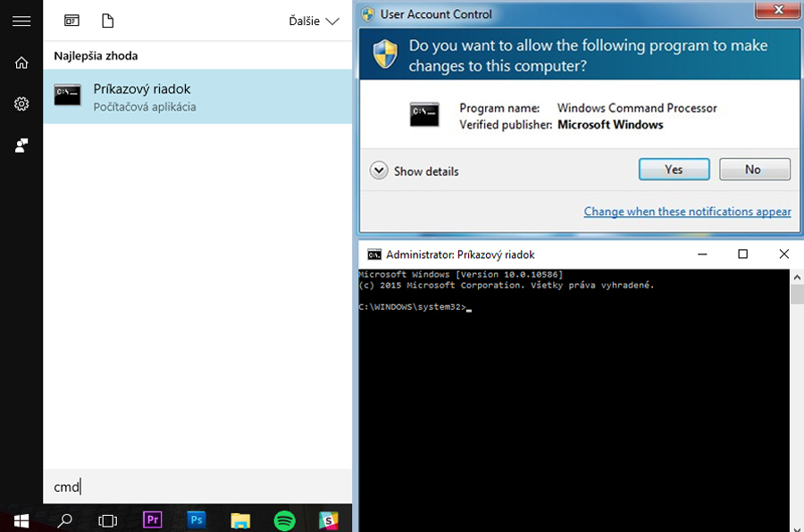Screen dimensions: 804x532
Task: Open Príkazový riadok search result
Action: coord(197,96)
